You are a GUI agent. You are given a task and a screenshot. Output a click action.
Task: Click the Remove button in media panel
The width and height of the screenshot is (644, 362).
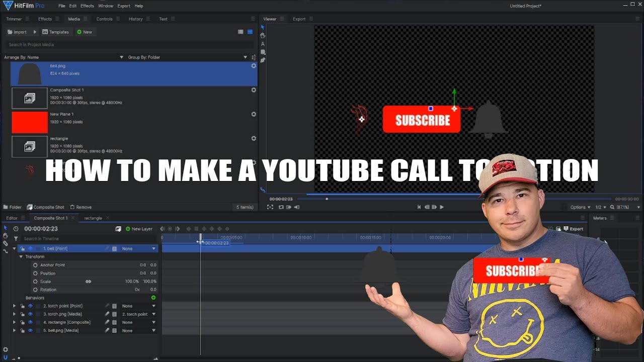coord(81,207)
